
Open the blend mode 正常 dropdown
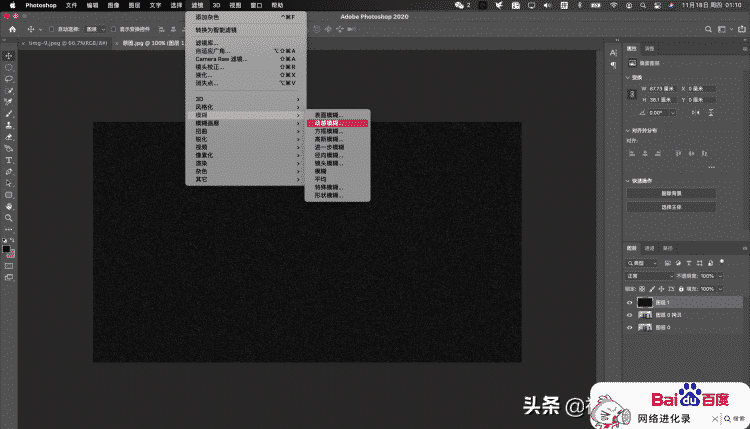coord(650,276)
